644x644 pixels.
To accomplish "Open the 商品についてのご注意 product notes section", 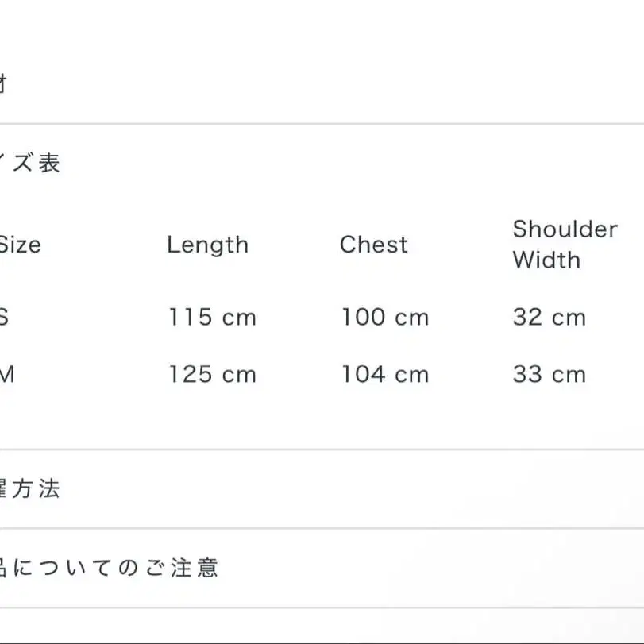I will pyautogui.click(x=322, y=568).
